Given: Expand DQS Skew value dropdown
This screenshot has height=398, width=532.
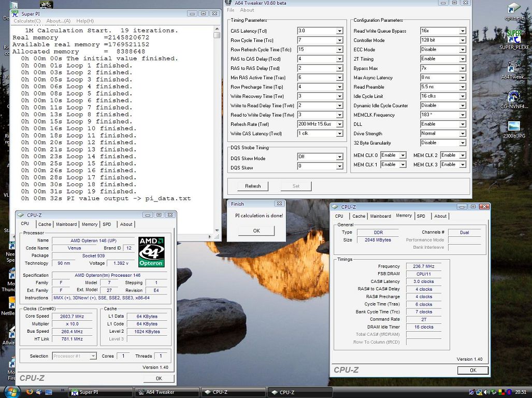Looking at the screenshot, I should [339, 166].
